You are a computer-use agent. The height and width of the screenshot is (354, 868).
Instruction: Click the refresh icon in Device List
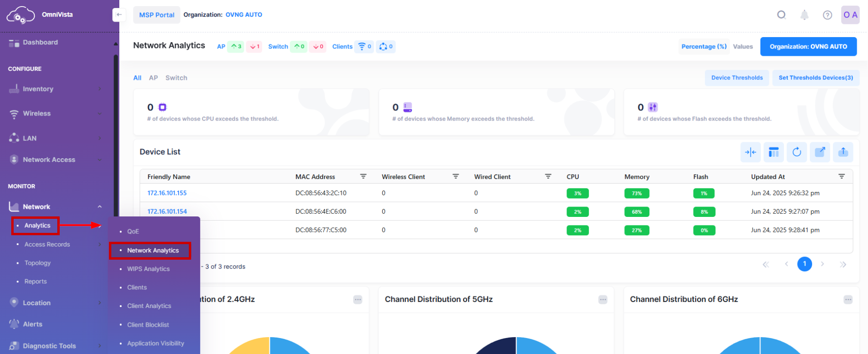(x=797, y=152)
